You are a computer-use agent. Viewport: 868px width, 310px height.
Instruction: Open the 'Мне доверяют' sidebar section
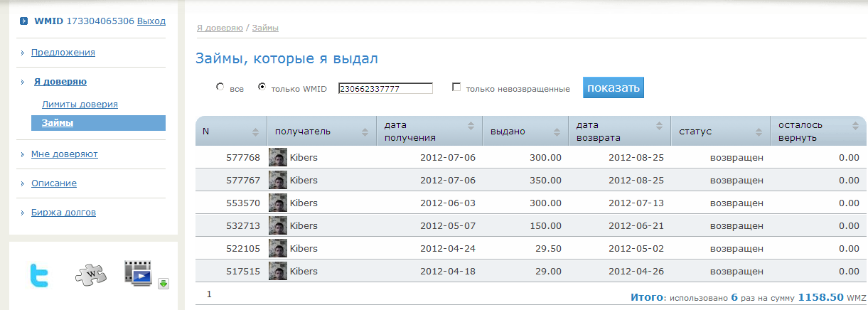pyautogui.click(x=65, y=154)
